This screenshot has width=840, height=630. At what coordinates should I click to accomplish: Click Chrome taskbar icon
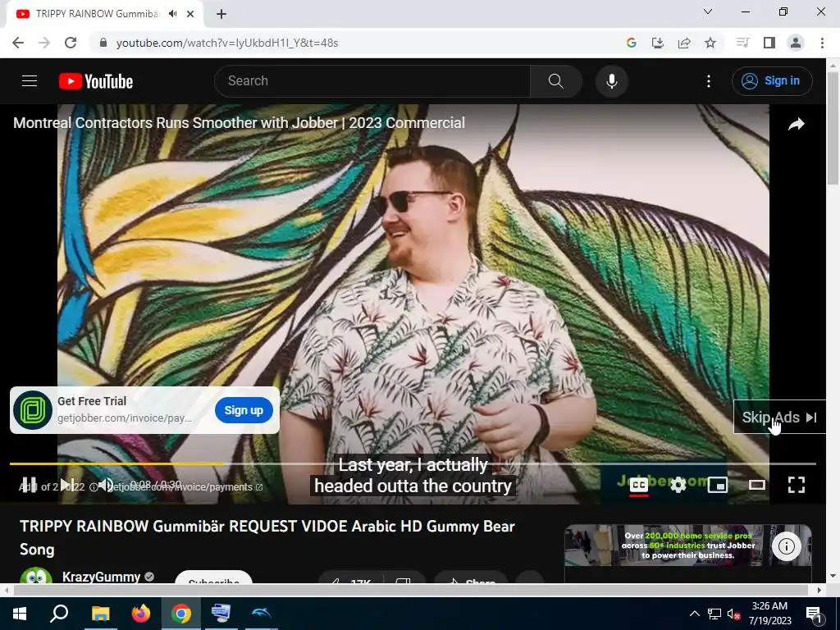pyautogui.click(x=181, y=614)
